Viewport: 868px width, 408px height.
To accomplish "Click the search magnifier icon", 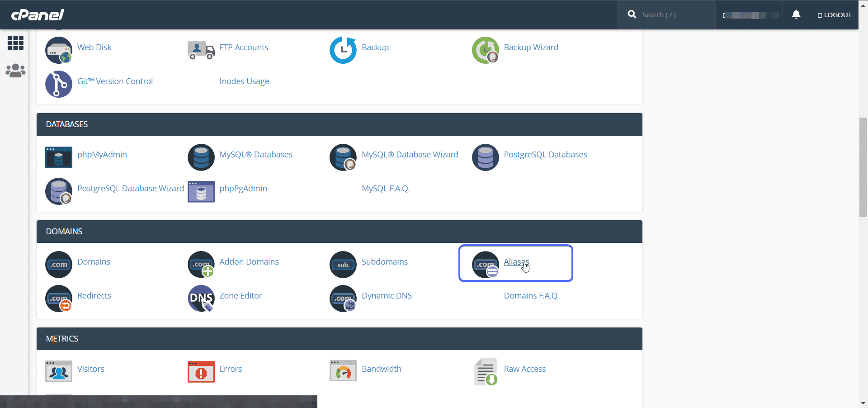I will (632, 14).
